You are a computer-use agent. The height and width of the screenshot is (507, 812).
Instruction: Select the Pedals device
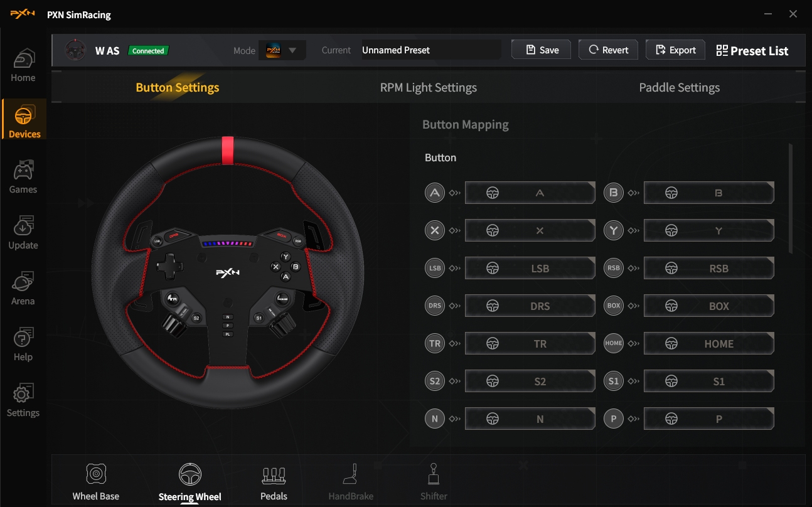[274, 482]
